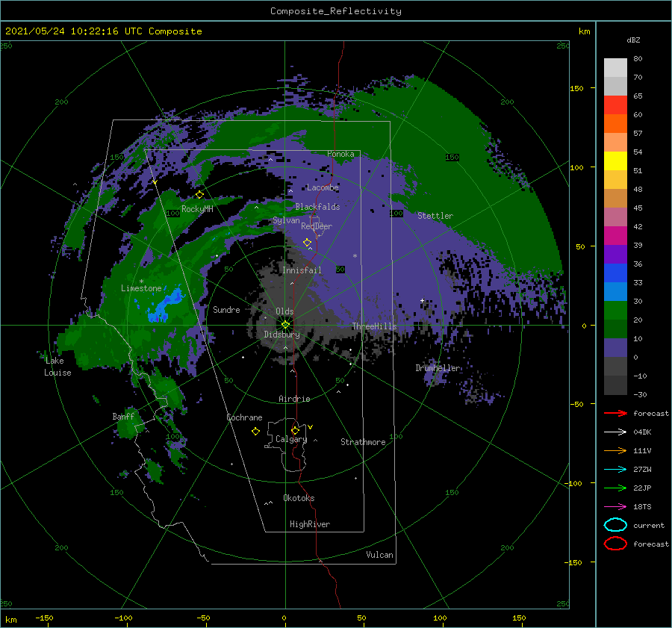This screenshot has width=672, height=628.
Task: Click the Blackfalds town label
Action: [x=317, y=207]
